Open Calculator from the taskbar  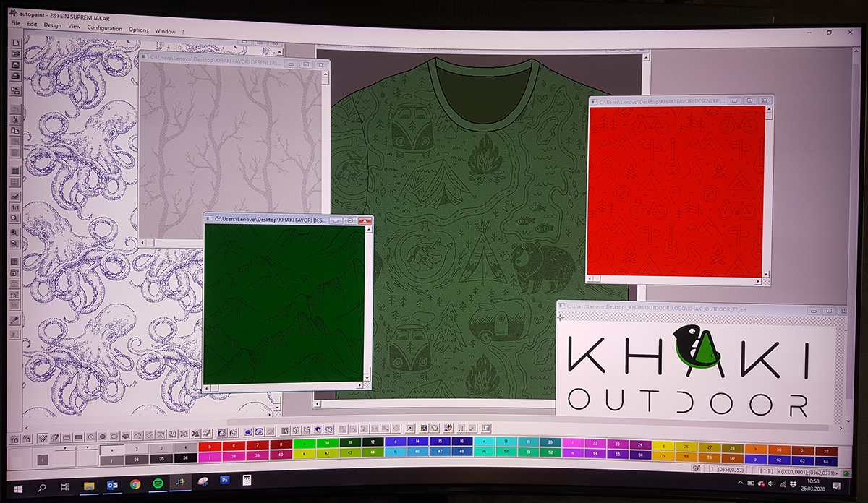tap(247, 481)
